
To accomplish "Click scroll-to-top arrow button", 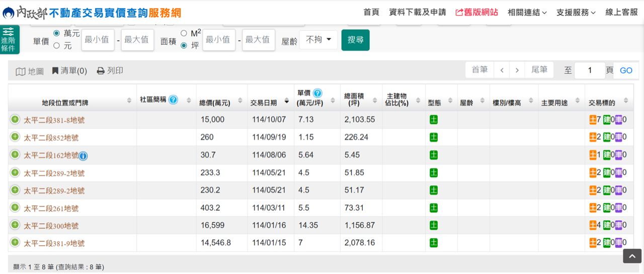I will coord(632,255).
